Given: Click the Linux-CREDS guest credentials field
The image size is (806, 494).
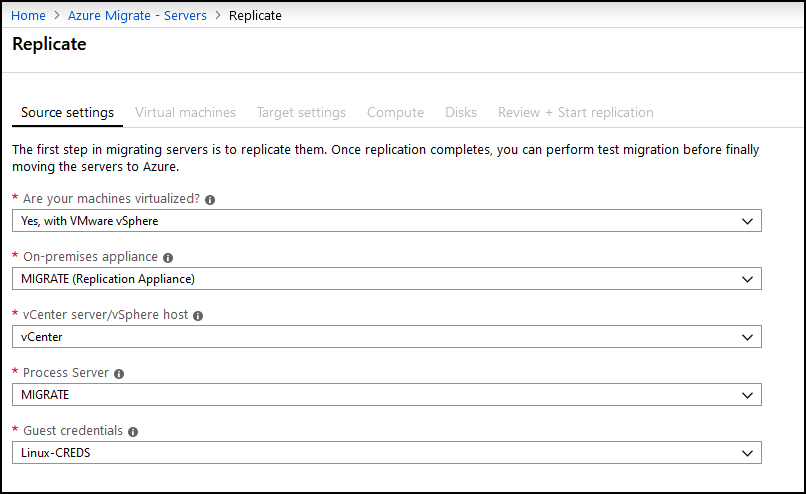Looking at the screenshot, I should 387,453.
